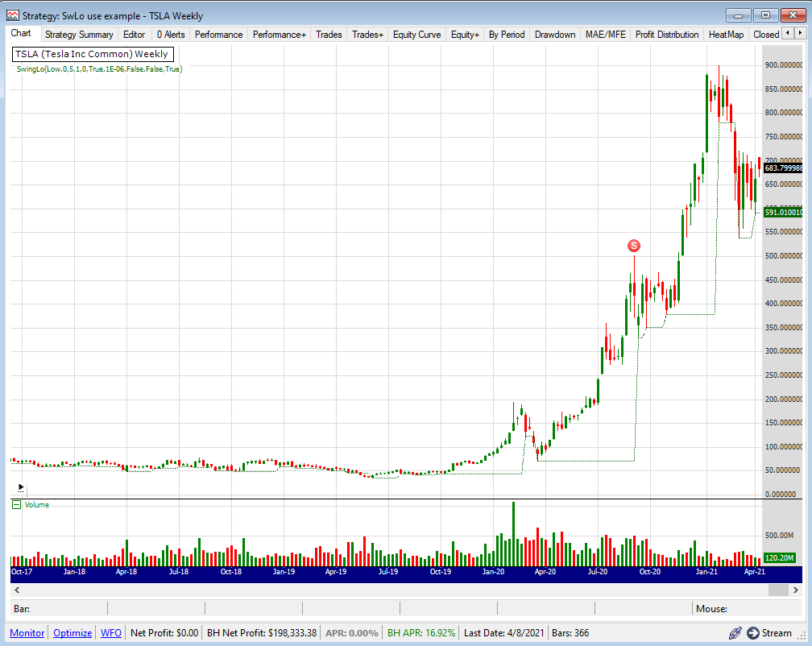Click the Bars: 366 status entry
The height and width of the screenshot is (646, 812).
tap(570, 632)
